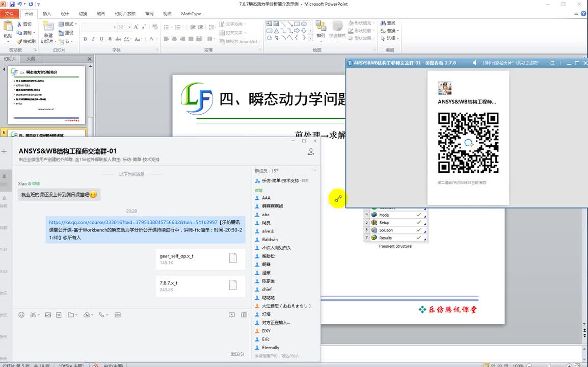
Task: Click the New Slide (新建幻灯片) icon
Action: [x=48, y=26]
